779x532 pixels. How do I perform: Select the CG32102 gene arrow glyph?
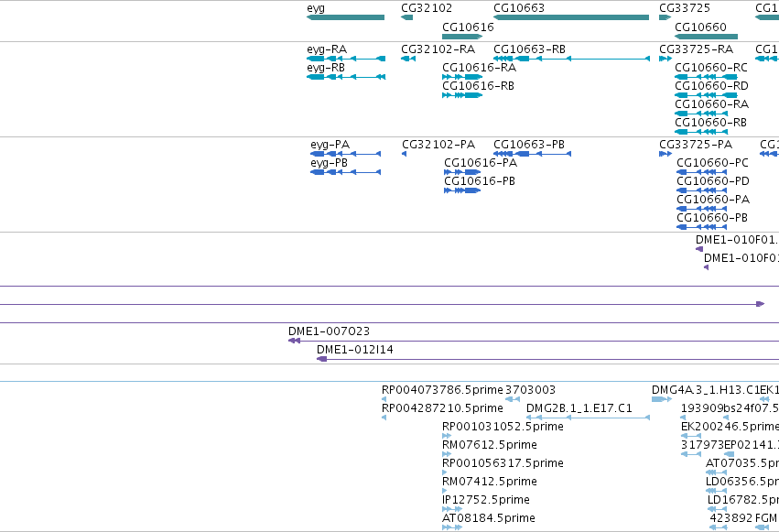coord(406,17)
